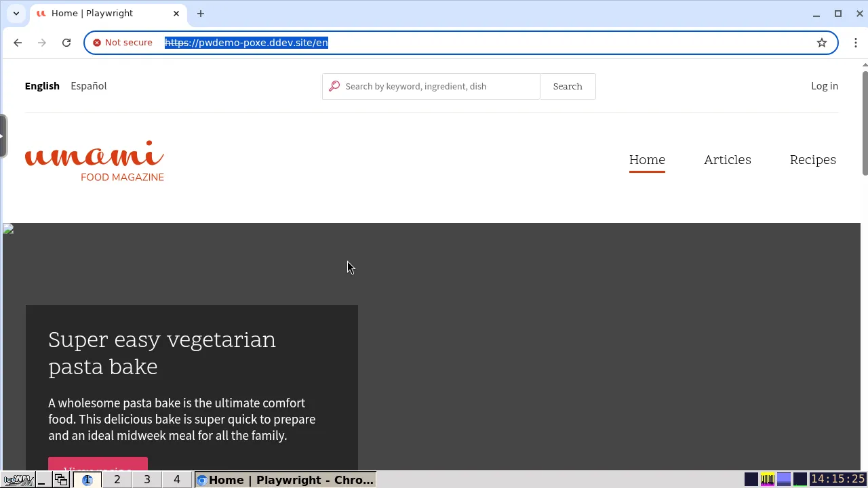Click the CPU monitor applet in the tray

(767, 479)
